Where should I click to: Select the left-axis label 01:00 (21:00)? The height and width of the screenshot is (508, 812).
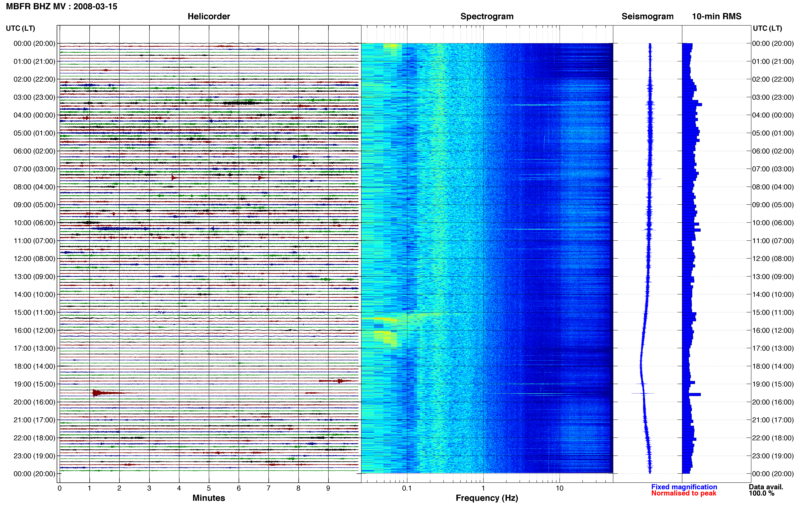pos(34,62)
